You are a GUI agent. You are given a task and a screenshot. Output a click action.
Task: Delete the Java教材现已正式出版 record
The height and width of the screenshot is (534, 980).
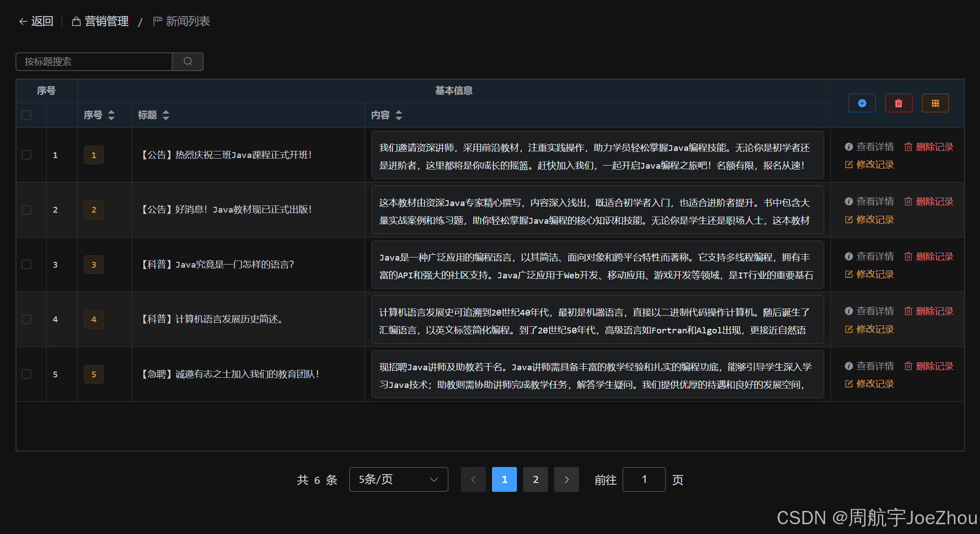(x=929, y=202)
